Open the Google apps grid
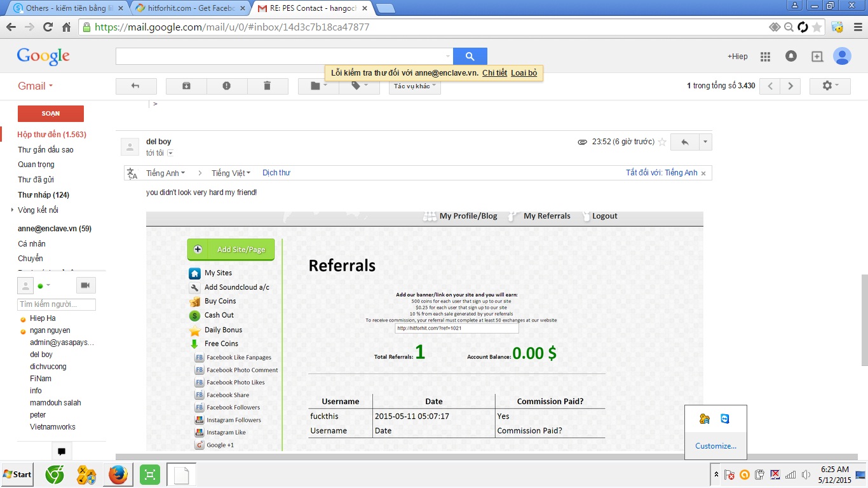Image resolution: width=868 pixels, height=488 pixels. click(765, 57)
